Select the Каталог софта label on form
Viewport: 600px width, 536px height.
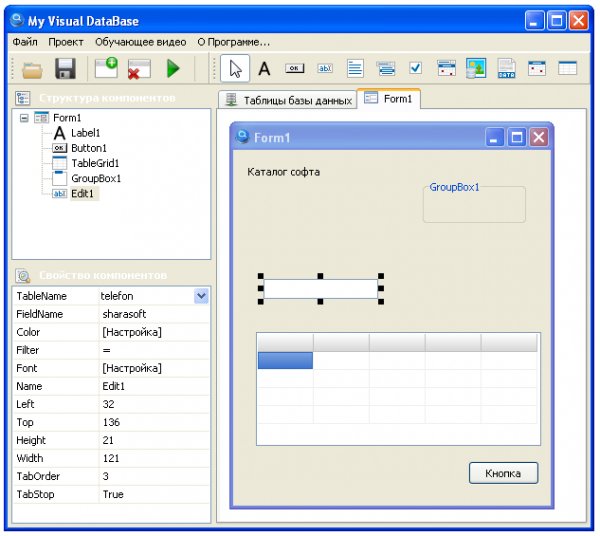tap(284, 172)
